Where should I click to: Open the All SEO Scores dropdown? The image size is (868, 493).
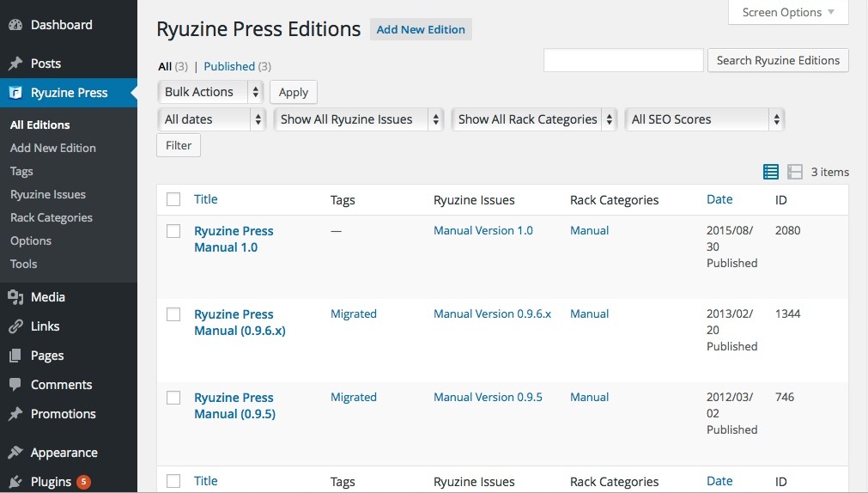(x=704, y=119)
